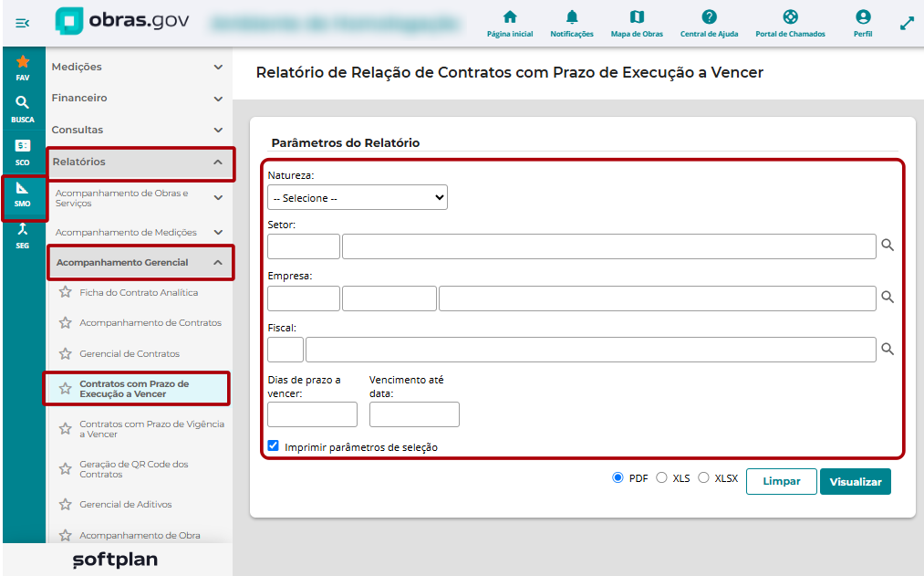924x576 pixels.
Task: Focus the Empresa name field
Action: pos(657,298)
